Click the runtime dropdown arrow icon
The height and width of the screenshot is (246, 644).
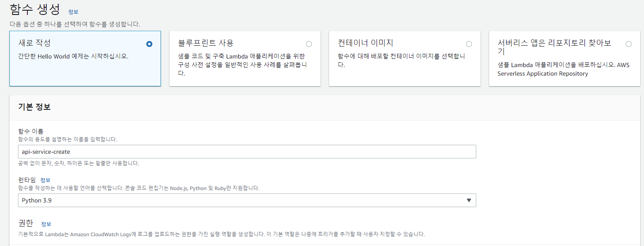(x=469, y=200)
